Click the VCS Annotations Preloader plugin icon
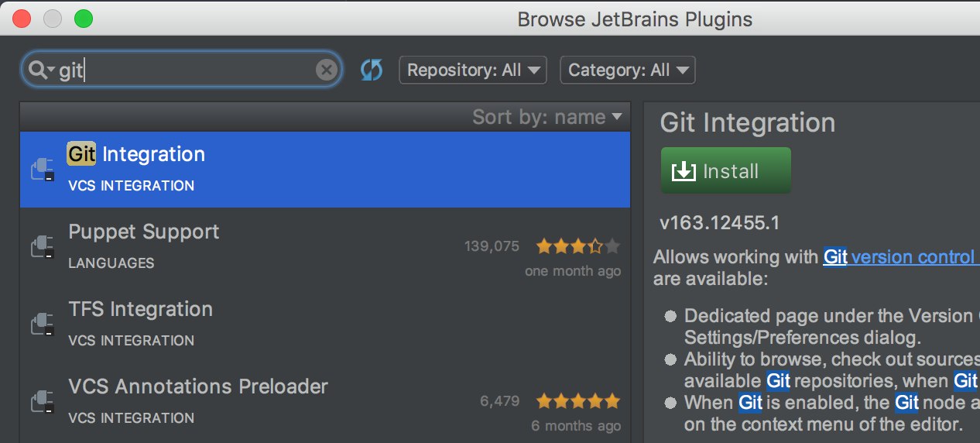 pyautogui.click(x=42, y=401)
